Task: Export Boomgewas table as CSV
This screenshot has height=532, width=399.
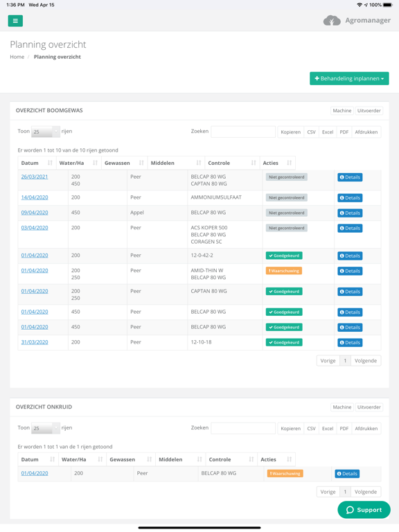Action: [x=311, y=132]
